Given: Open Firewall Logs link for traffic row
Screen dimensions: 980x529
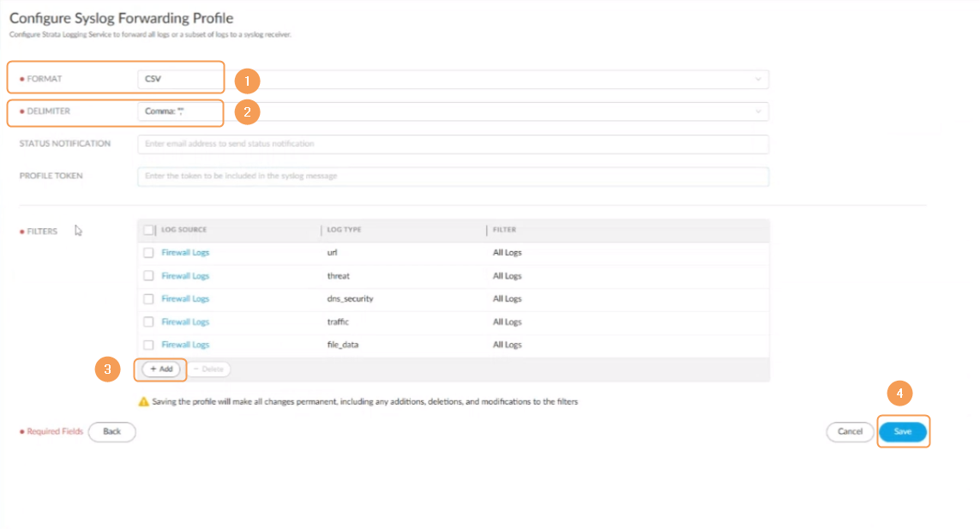Looking at the screenshot, I should [x=185, y=322].
